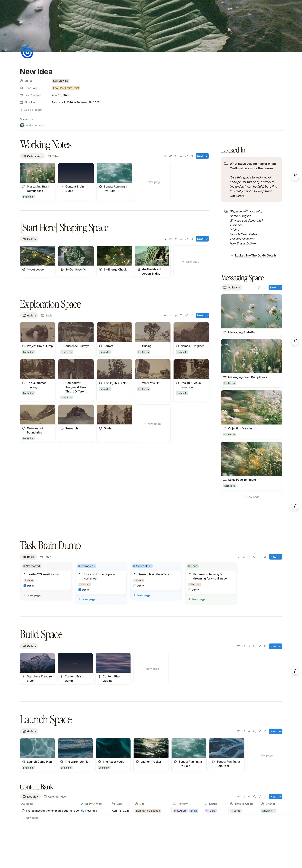The width and height of the screenshot is (302, 868).
Task: Open the New button arrow in Launch Space
Action: pos(280,731)
